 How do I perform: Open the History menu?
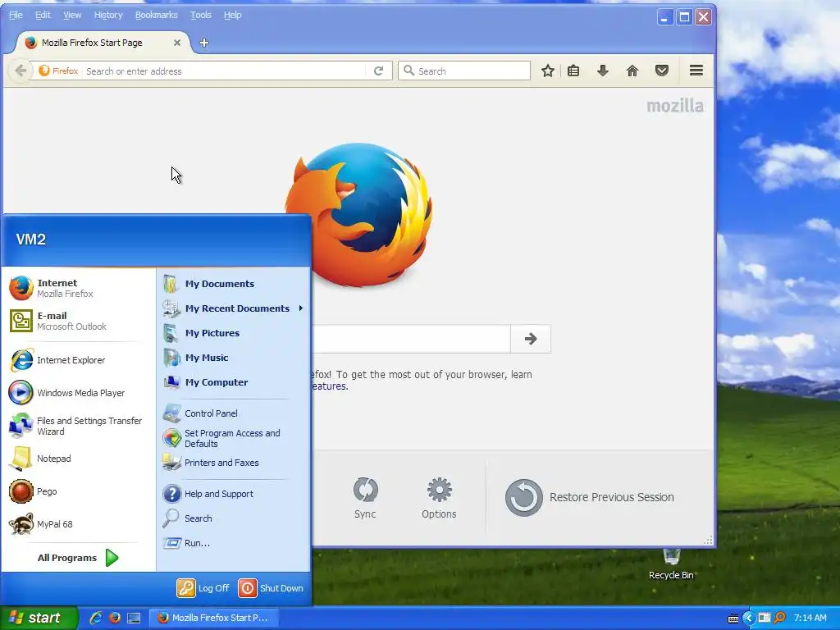108,15
